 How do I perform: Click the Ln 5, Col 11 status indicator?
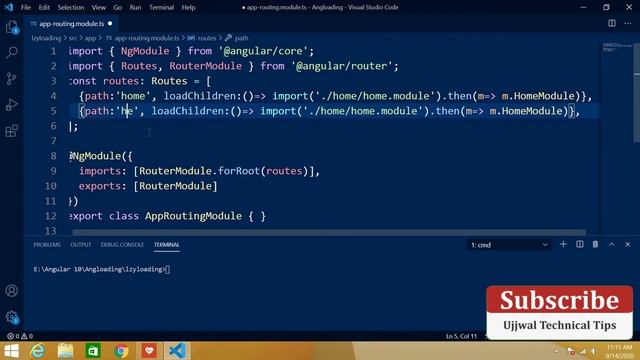461,336
